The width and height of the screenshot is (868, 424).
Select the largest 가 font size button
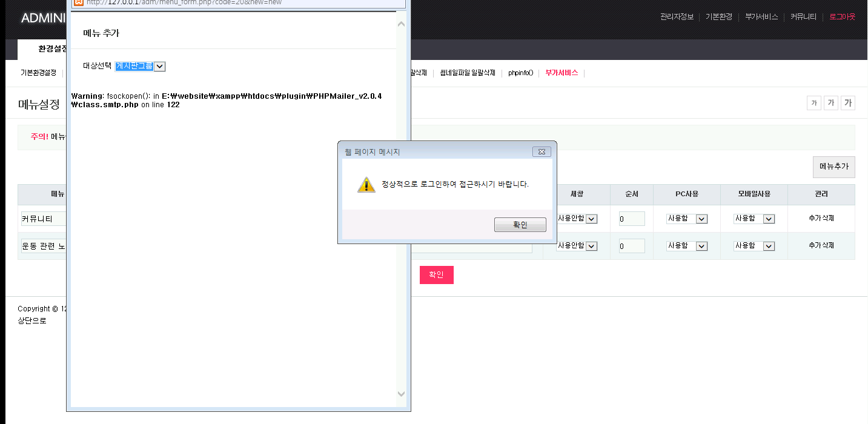(x=848, y=103)
